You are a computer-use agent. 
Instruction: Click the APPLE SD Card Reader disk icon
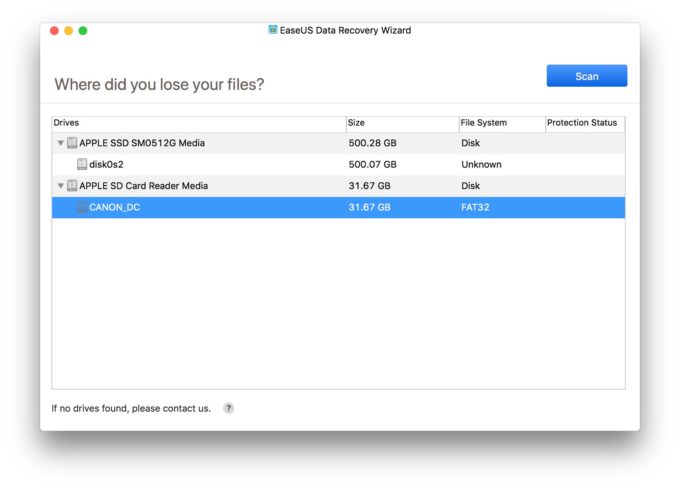pyautogui.click(x=72, y=186)
